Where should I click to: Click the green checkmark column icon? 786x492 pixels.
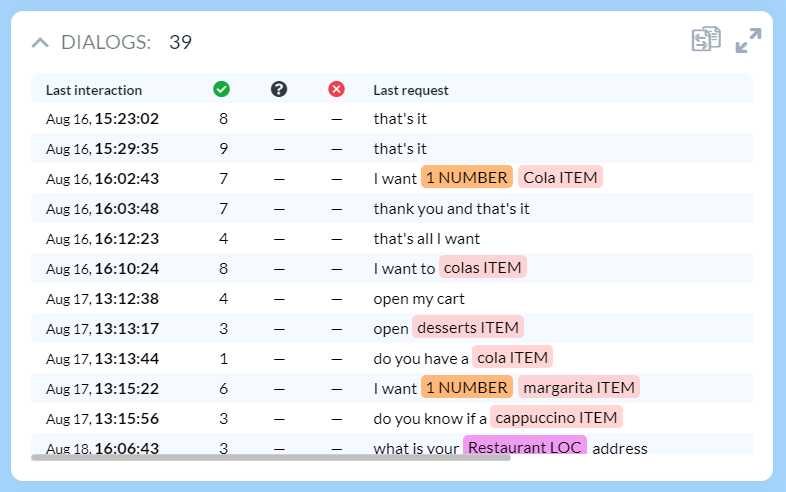click(221, 89)
